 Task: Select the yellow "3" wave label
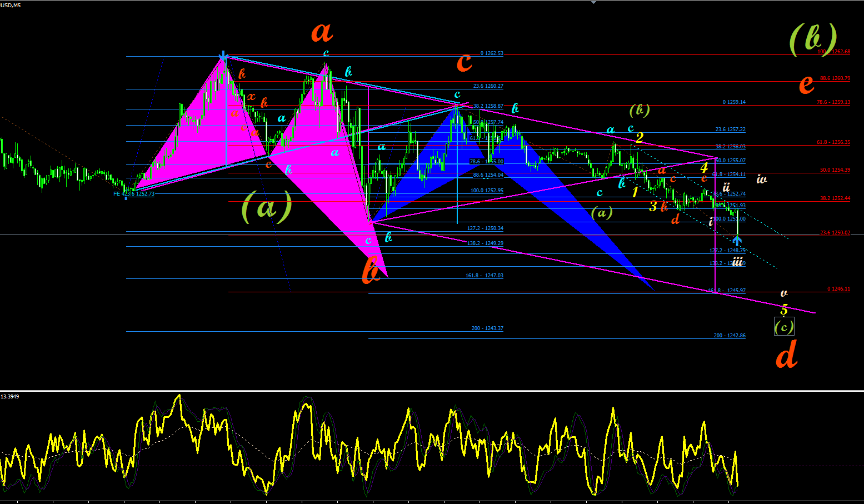[653, 206]
